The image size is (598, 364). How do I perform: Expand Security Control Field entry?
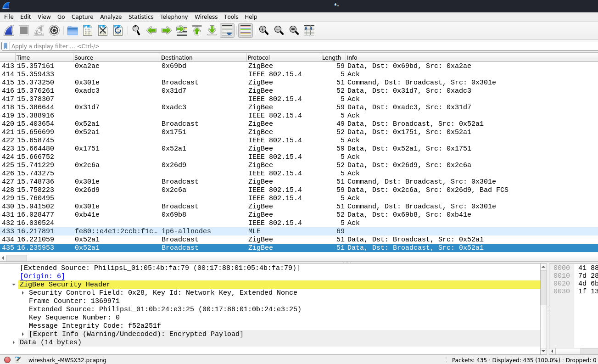[23, 293]
